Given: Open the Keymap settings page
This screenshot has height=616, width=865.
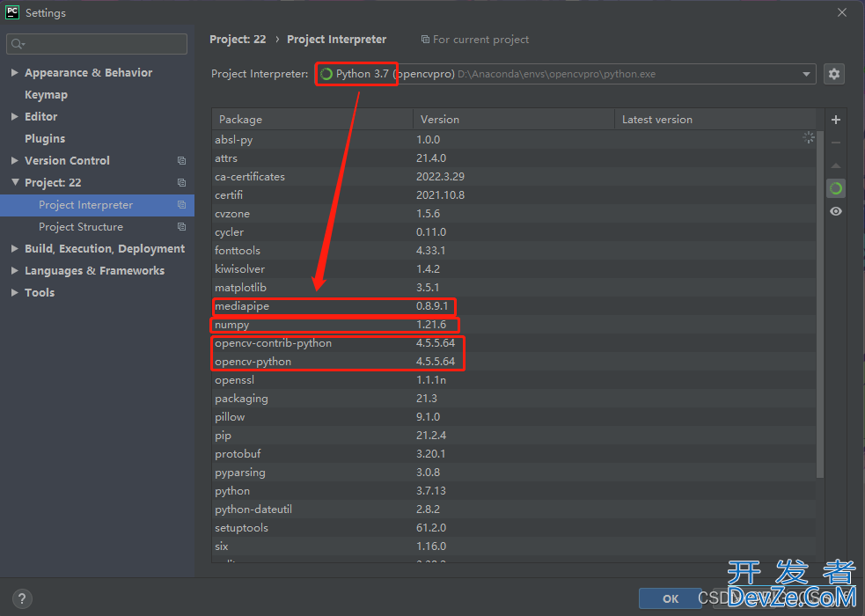Looking at the screenshot, I should (x=47, y=95).
